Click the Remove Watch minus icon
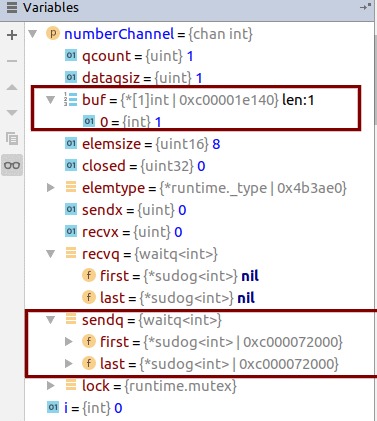The width and height of the screenshot is (377, 421). pos(12,61)
